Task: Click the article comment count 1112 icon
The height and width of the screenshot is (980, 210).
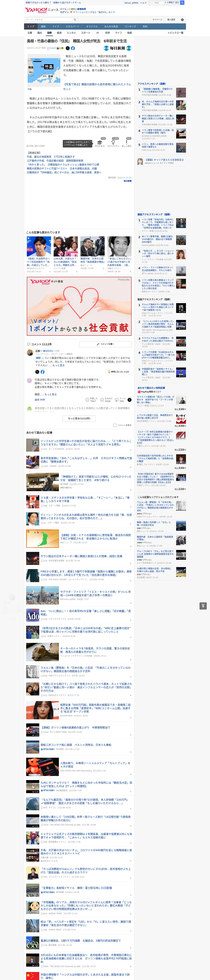Action: (52, 48)
